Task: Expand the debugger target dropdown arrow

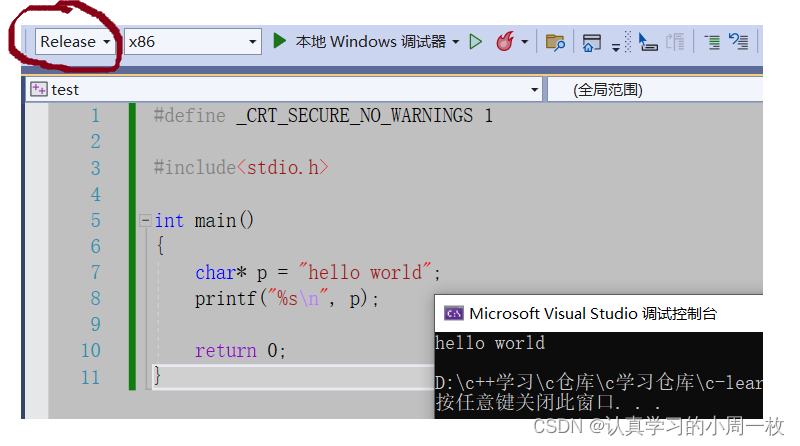Action: coord(456,42)
